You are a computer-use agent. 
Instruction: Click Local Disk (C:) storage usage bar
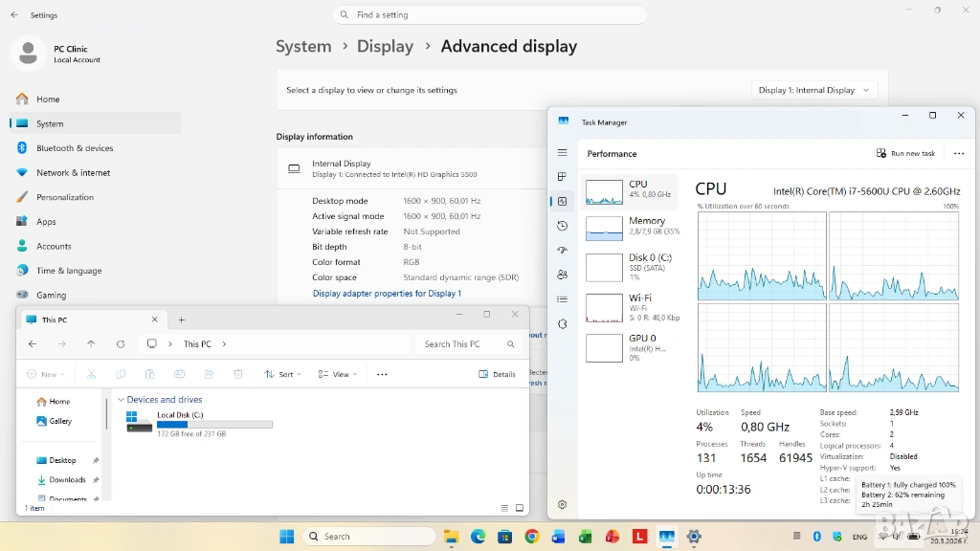(x=214, y=424)
